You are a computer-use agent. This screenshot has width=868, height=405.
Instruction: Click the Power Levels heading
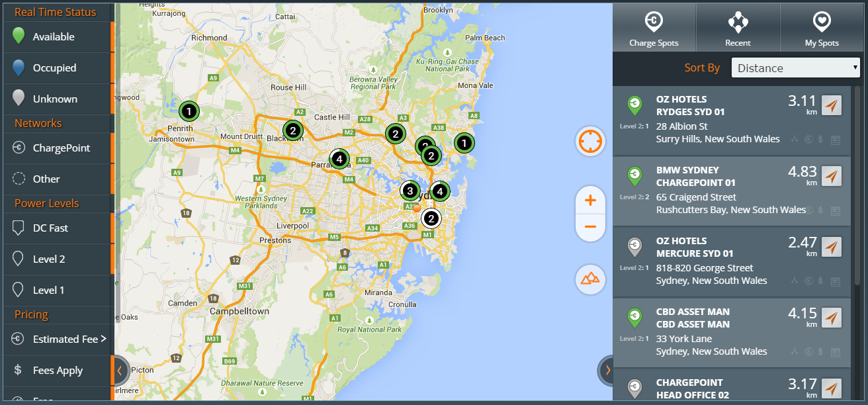47,203
